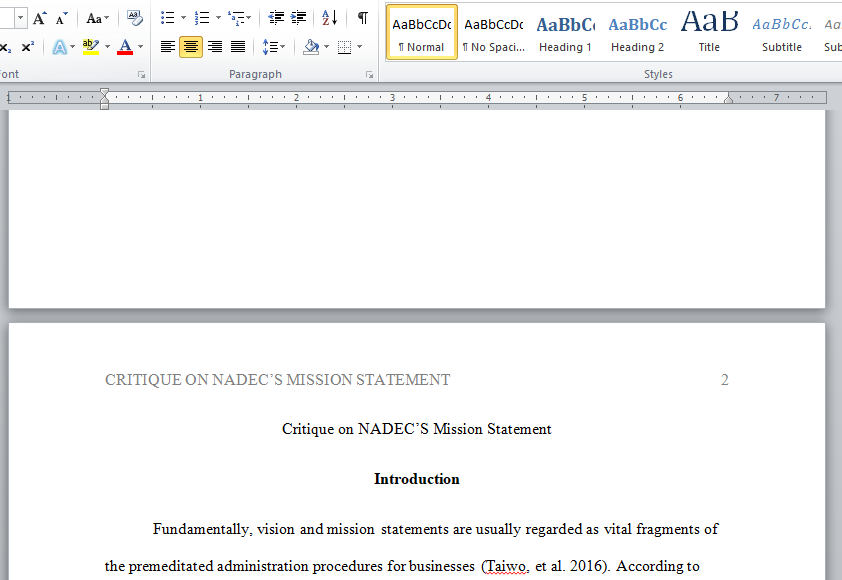Apply a multilevel list
842x580 pixels.
pyautogui.click(x=236, y=18)
